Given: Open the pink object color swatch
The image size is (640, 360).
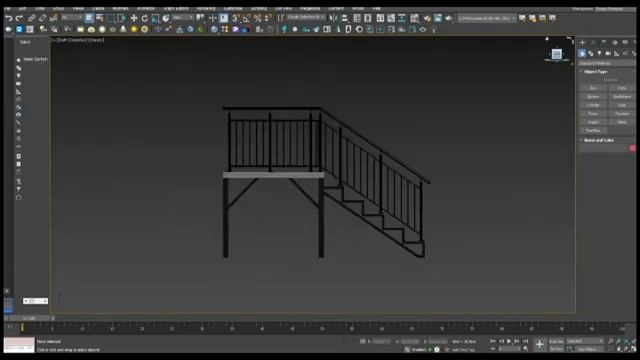Looking at the screenshot, I should pos(632,148).
